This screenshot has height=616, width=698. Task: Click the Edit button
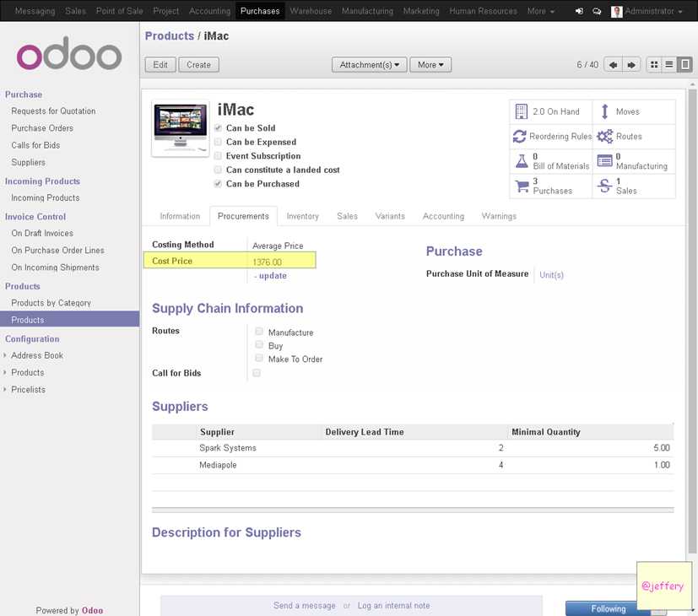click(160, 65)
